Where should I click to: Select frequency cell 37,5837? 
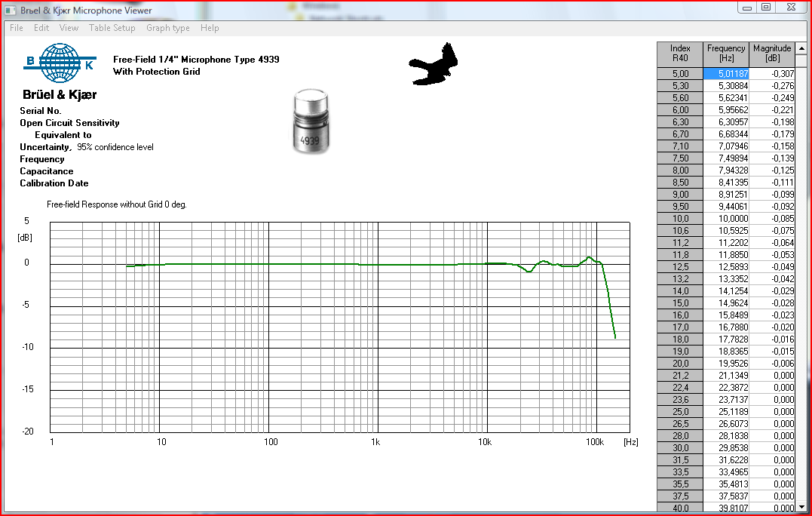pos(726,496)
